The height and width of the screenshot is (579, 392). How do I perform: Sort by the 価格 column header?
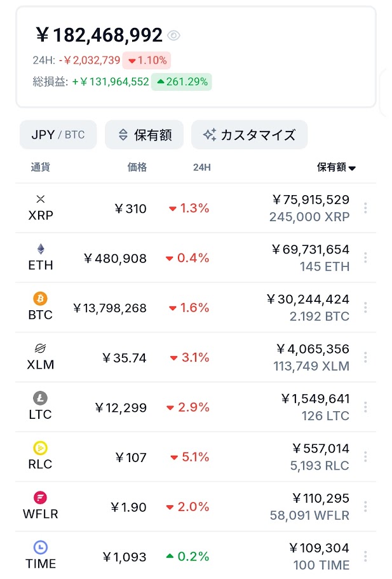pyautogui.click(x=137, y=168)
